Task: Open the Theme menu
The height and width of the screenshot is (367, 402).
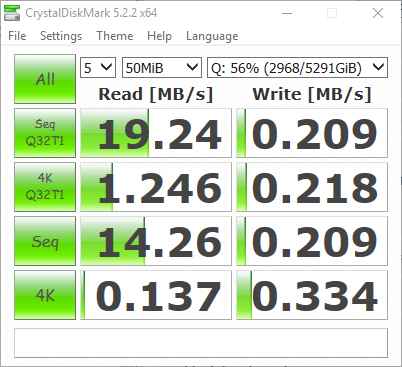Action: click(115, 36)
